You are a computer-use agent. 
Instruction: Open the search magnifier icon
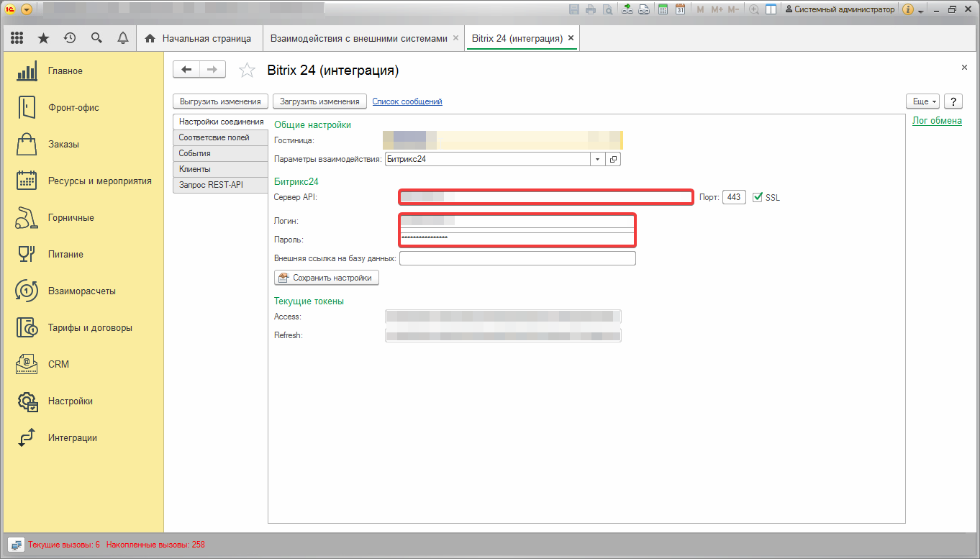pyautogui.click(x=96, y=38)
